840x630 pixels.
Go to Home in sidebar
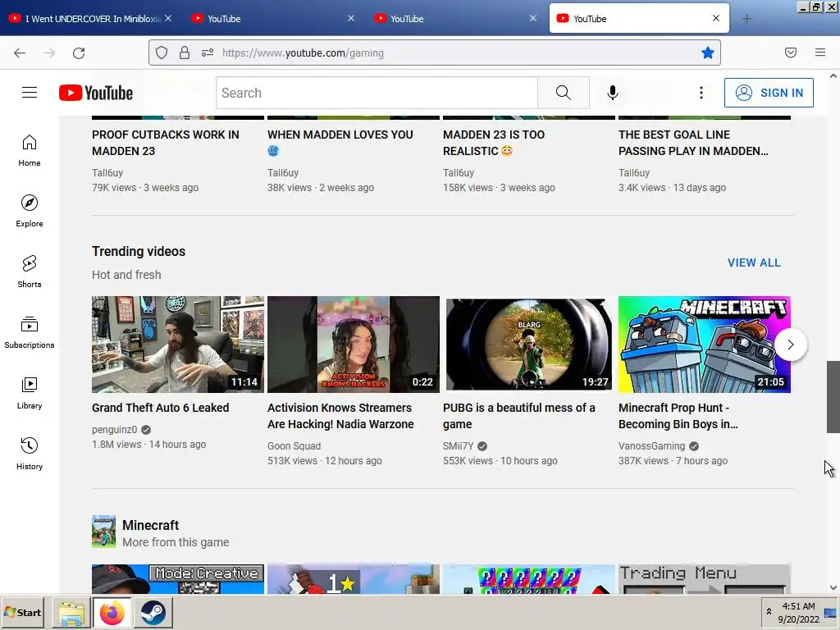30,151
